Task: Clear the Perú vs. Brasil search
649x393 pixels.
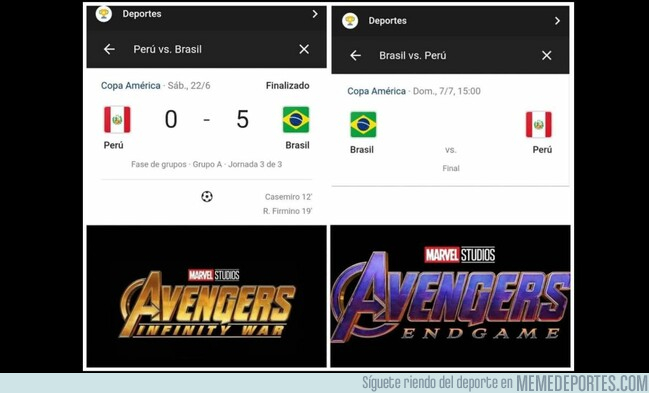Action: [x=304, y=49]
